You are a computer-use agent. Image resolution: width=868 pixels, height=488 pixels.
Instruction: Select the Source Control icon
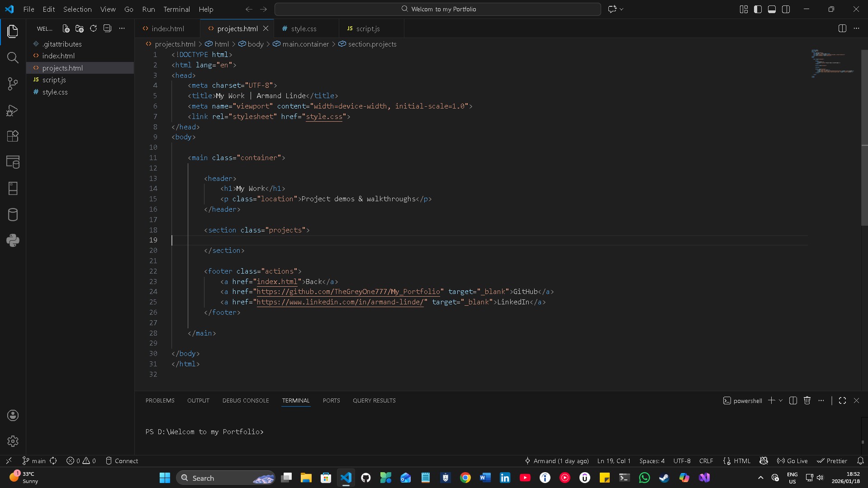point(13,84)
